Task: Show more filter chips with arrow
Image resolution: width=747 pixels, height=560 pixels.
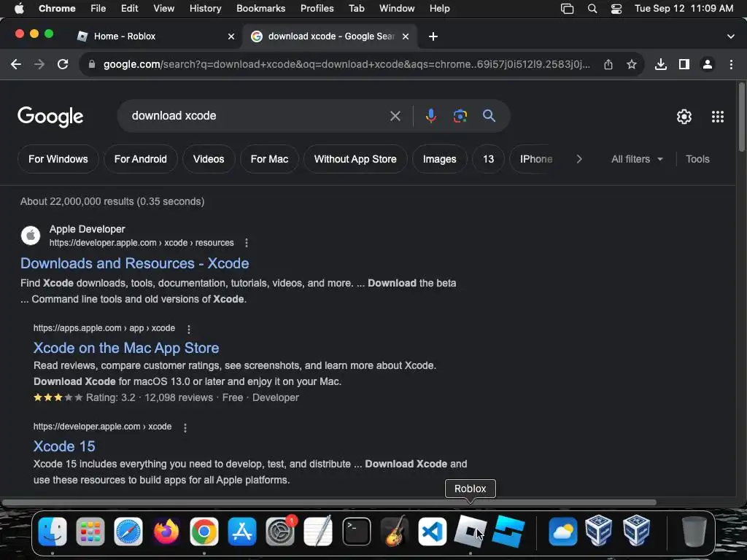Action: click(x=578, y=159)
